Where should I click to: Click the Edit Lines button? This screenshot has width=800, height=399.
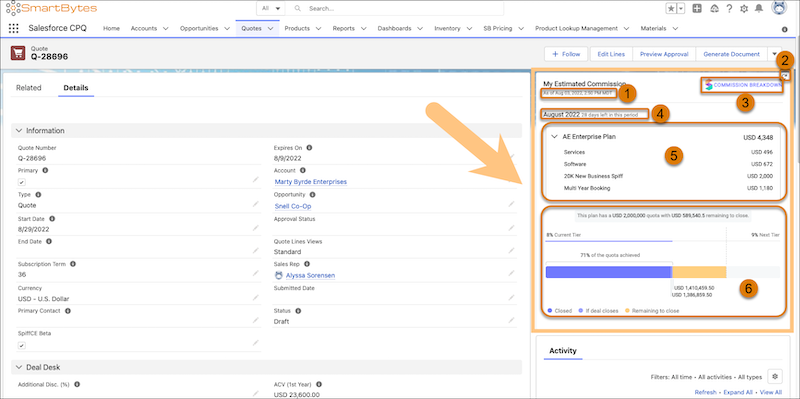click(x=611, y=54)
